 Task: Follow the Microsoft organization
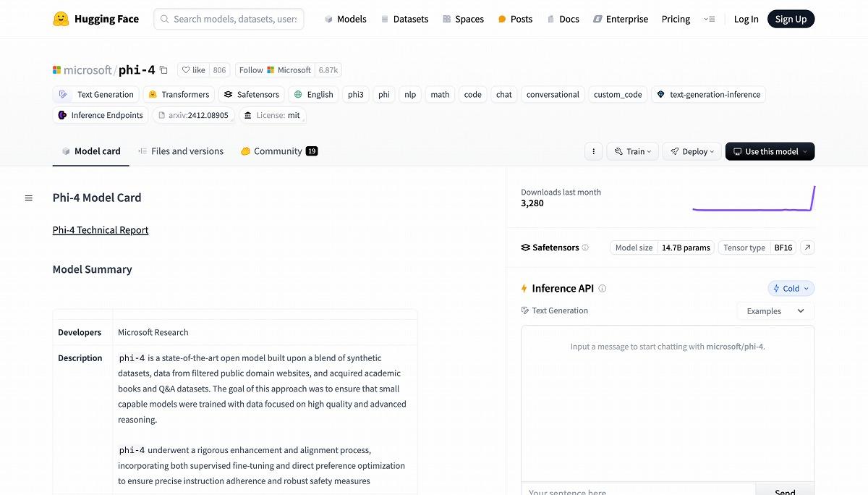point(251,70)
